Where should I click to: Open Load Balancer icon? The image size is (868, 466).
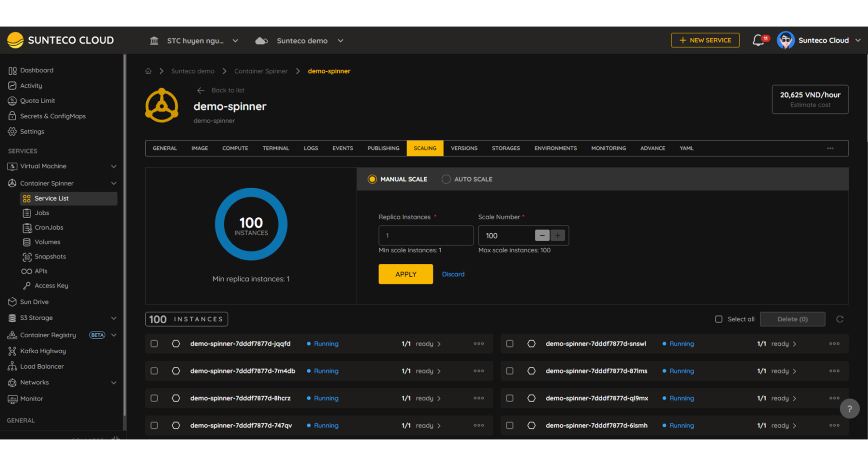(13, 367)
